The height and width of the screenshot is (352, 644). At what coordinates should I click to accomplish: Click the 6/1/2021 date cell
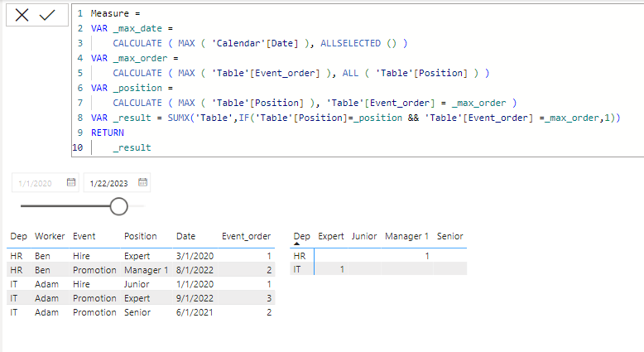point(195,312)
